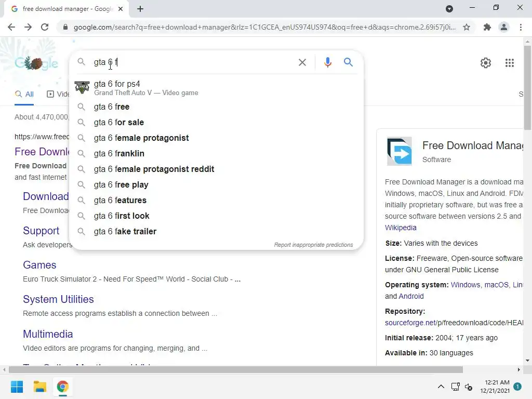Click scroll right arrow on horizontal scrollbar
532x399 pixels.
tap(518, 369)
